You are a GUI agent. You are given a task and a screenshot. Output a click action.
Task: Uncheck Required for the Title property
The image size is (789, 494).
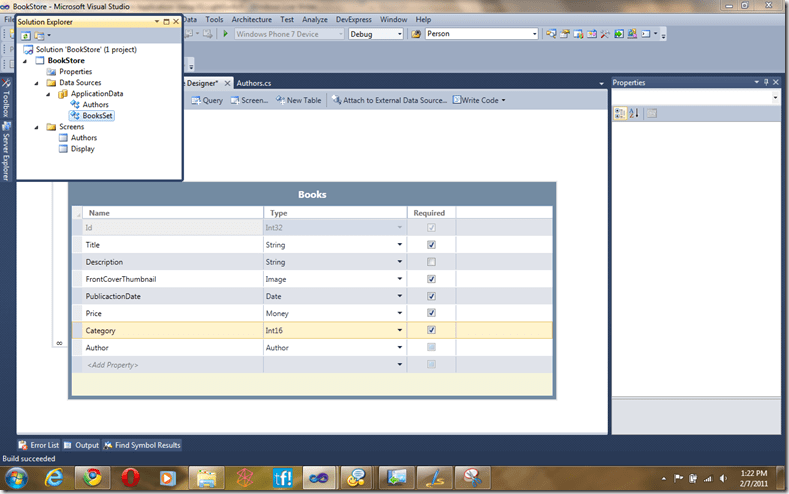point(431,245)
